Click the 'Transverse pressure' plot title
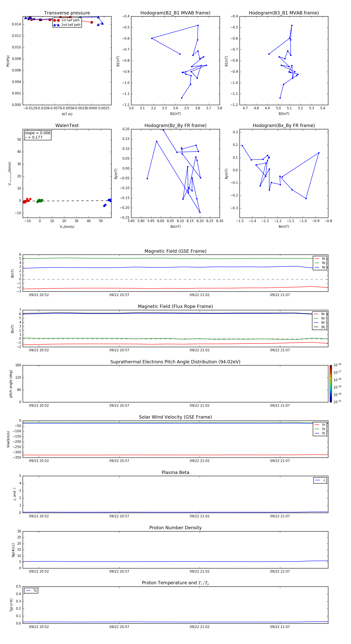The image size is (351, 644). [x=67, y=13]
